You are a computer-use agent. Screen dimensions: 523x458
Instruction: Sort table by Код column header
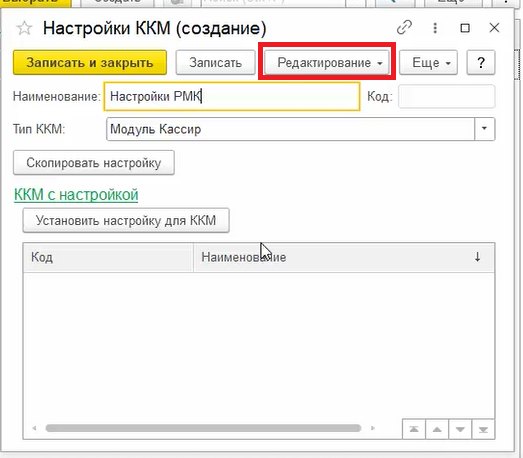108,257
